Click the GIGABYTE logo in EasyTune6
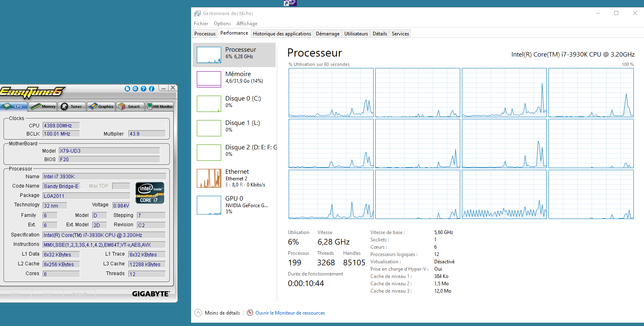This screenshot has width=644, height=326. [151, 294]
